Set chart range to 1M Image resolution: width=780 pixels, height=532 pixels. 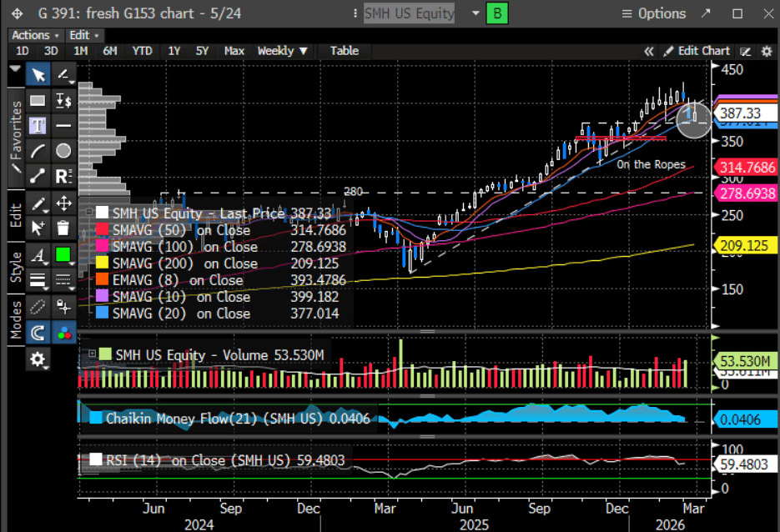tap(81, 51)
